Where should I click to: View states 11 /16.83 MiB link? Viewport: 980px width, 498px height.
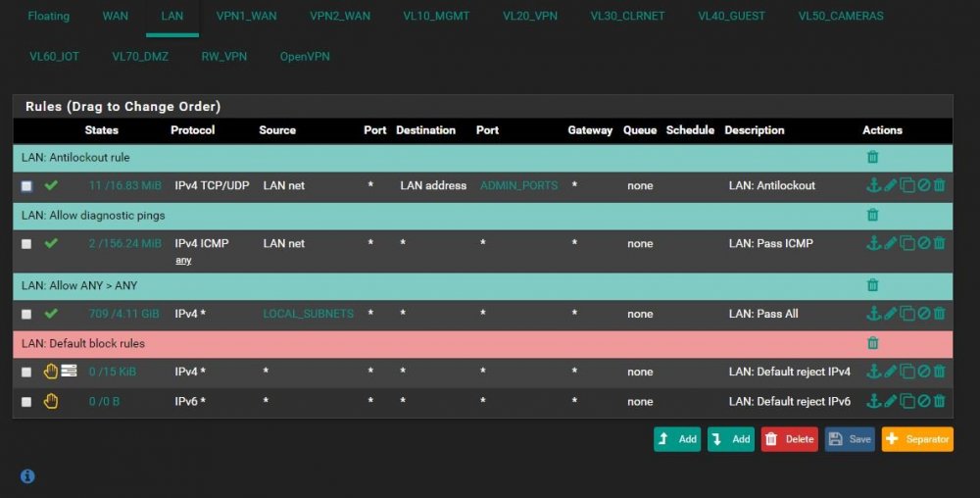tap(125, 185)
